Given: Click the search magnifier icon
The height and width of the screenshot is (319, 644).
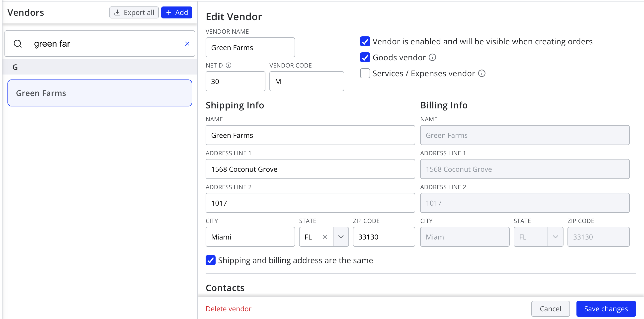Looking at the screenshot, I should pyautogui.click(x=18, y=44).
